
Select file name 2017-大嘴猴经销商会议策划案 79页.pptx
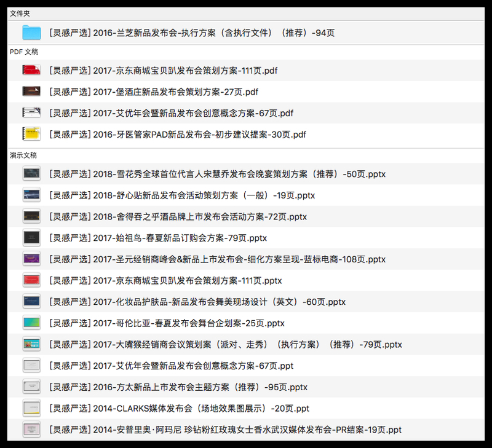pyautogui.click(x=226, y=345)
